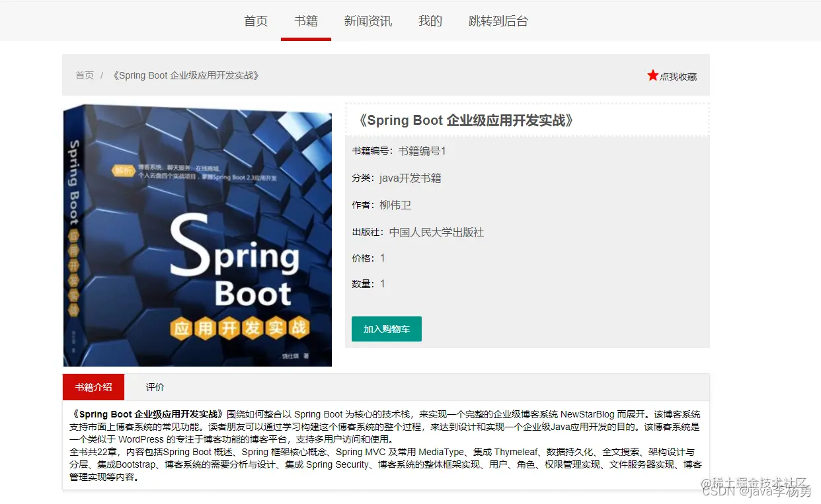The image size is (821, 504).
Task: Click 跳转到后台 in the navigation bar
Action: (498, 21)
